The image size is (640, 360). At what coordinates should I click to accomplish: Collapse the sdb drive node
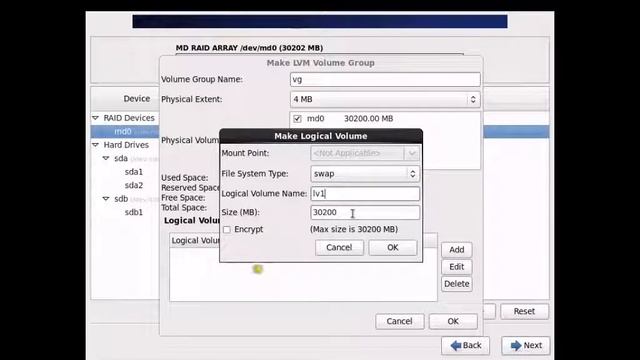[106, 199]
